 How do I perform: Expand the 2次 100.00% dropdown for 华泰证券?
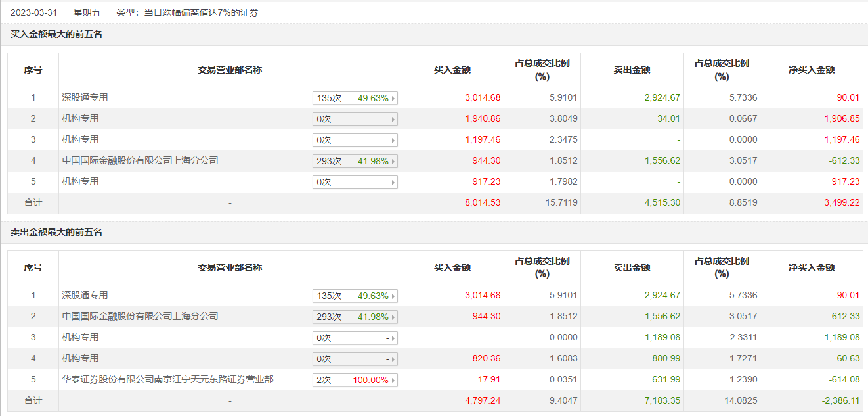pyautogui.click(x=355, y=380)
